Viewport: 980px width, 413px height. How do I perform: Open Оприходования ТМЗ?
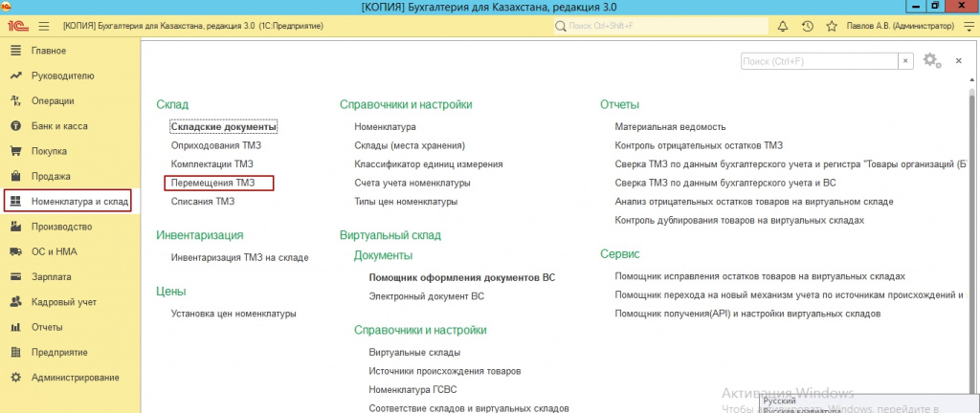tap(216, 145)
